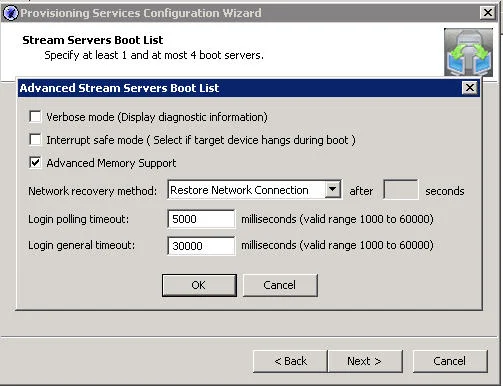
Task: Close Advanced Stream Servers Boot List dialog
Action: tap(470, 88)
